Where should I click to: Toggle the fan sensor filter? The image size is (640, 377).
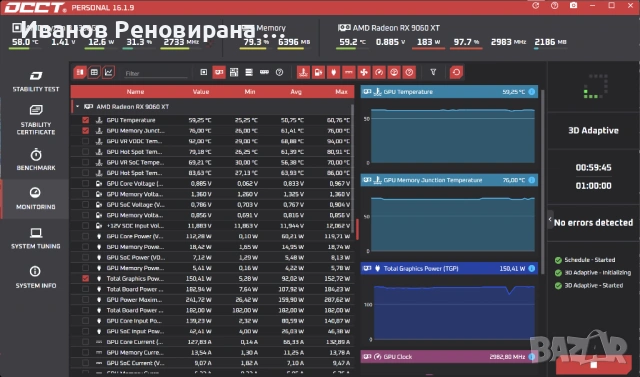[364, 73]
